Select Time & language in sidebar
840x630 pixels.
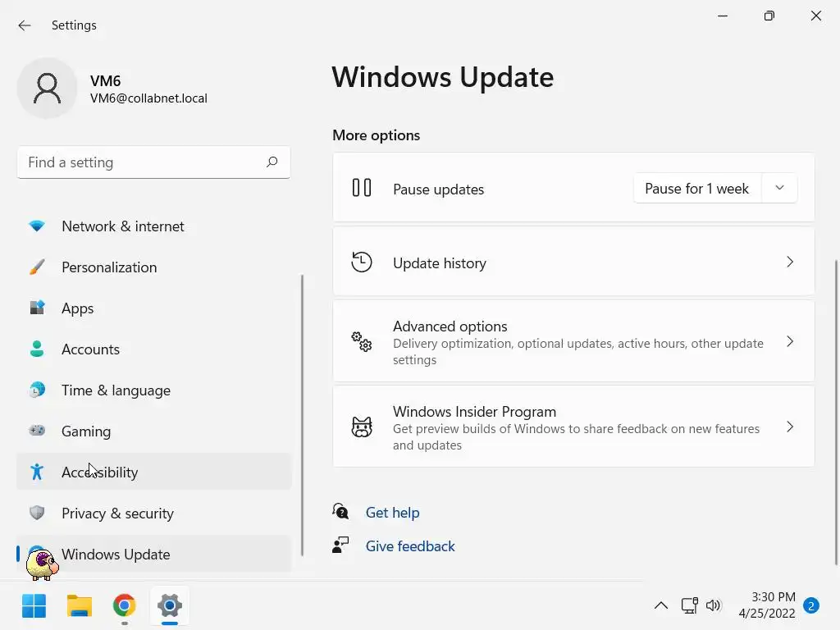[x=153, y=390]
